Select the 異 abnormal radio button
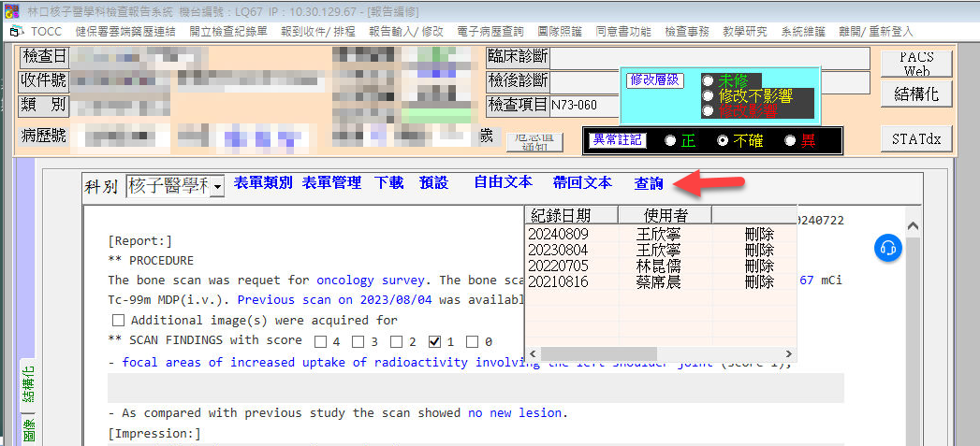The image size is (980, 446). [790, 140]
